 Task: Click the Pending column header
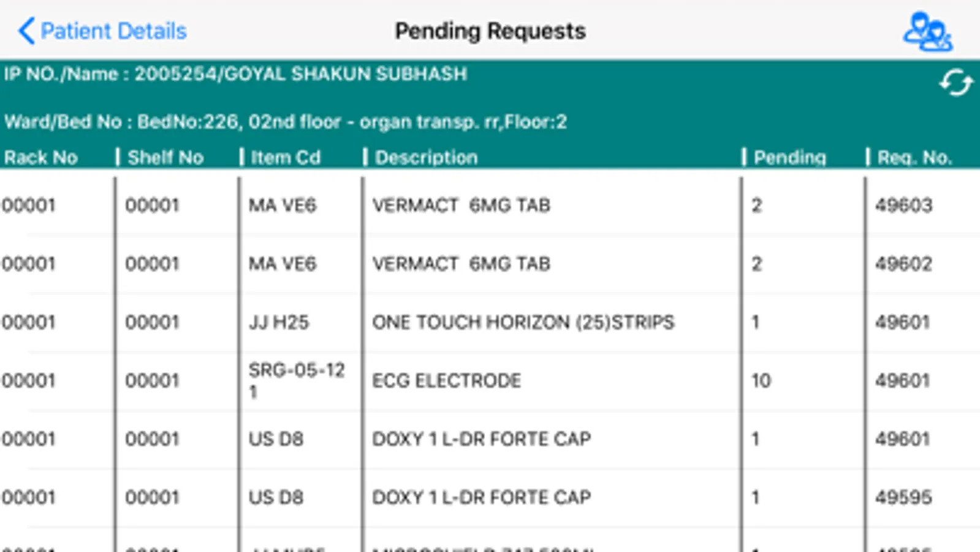coord(789,158)
